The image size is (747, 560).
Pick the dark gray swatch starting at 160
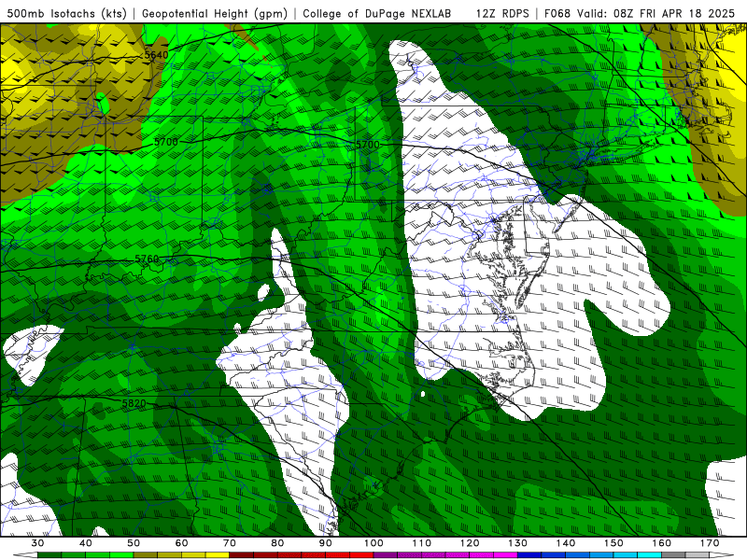pyautogui.click(x=673, y=555)
